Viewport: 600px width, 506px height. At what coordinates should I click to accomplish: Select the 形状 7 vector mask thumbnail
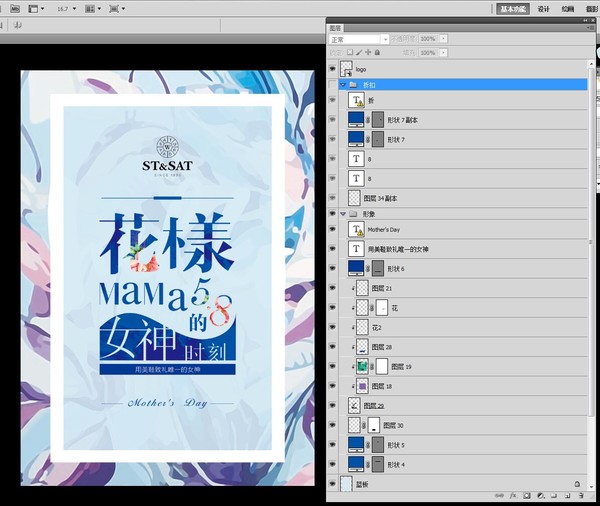[x=378, y=139]
